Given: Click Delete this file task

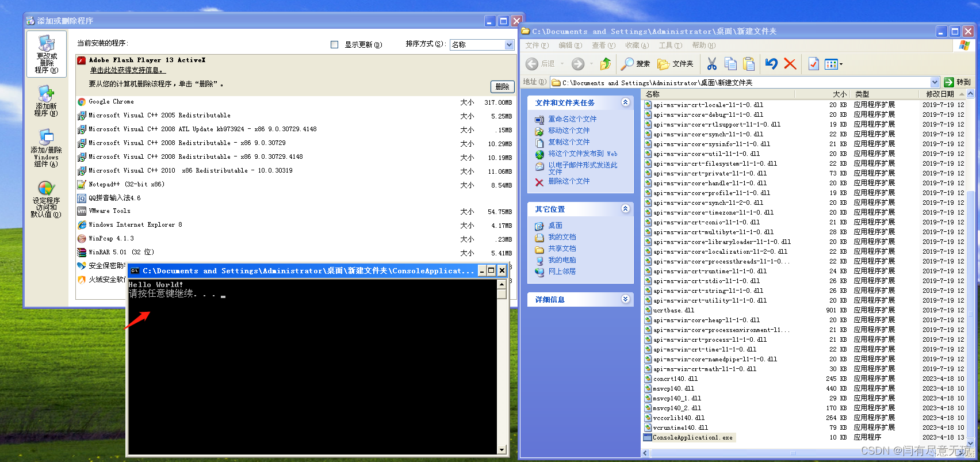Looking at the screenshot, I should coord(569,181).
